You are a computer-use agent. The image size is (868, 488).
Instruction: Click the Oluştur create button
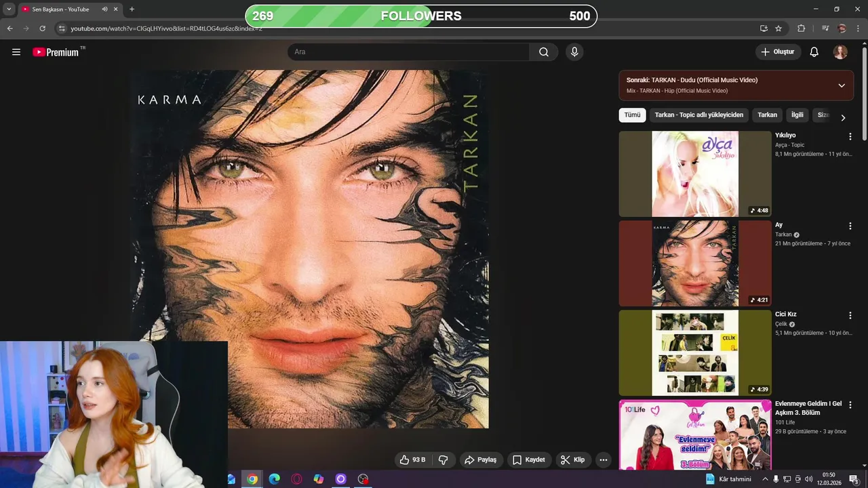pyautogui.click(x=778, y=52)
